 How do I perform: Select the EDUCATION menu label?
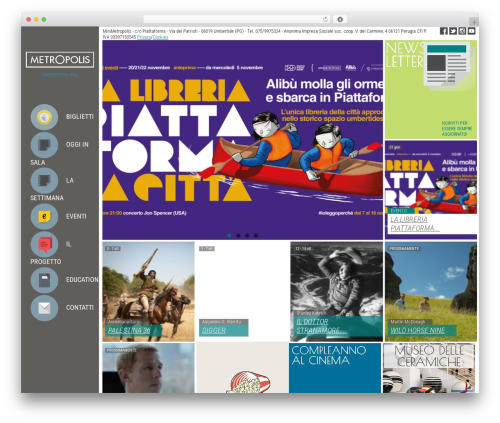pyautogui.click(x=82, y=280)
